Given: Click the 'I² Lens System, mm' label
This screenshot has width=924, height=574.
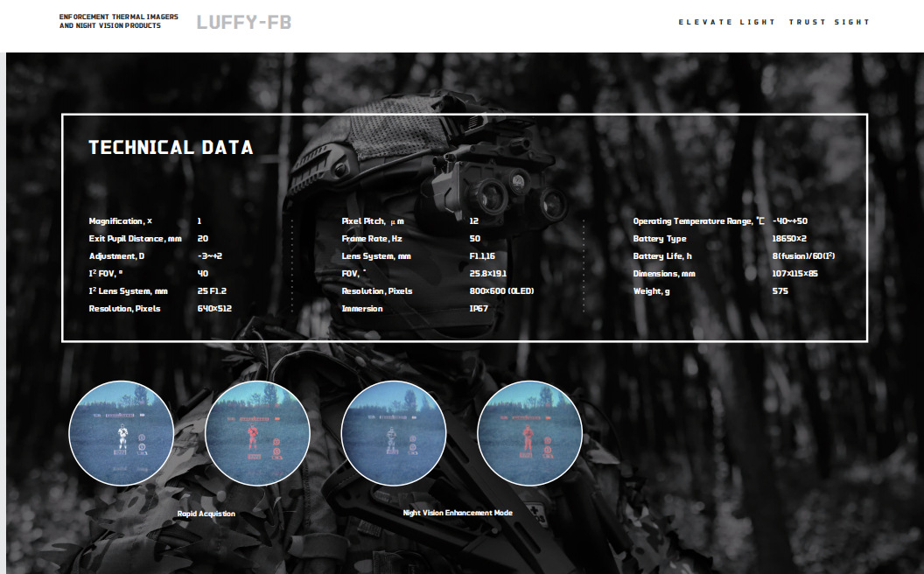Looking at the screenshot, I should (128, 291).
